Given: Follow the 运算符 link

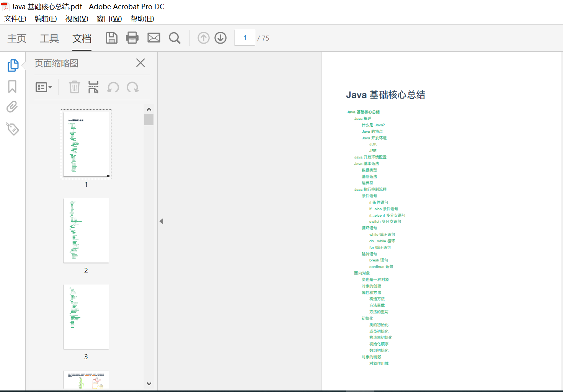Looking at the screenshot, I should (367, 183).
